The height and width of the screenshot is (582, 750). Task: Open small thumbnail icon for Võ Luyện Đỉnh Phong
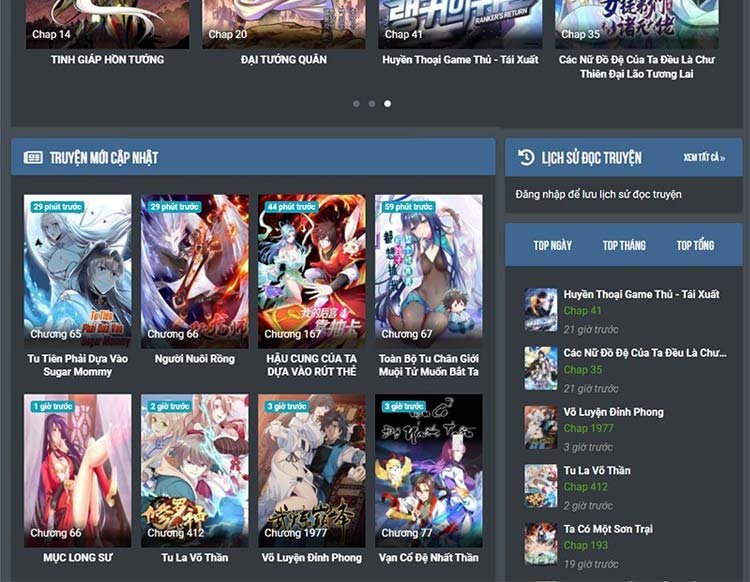(541, 427)
